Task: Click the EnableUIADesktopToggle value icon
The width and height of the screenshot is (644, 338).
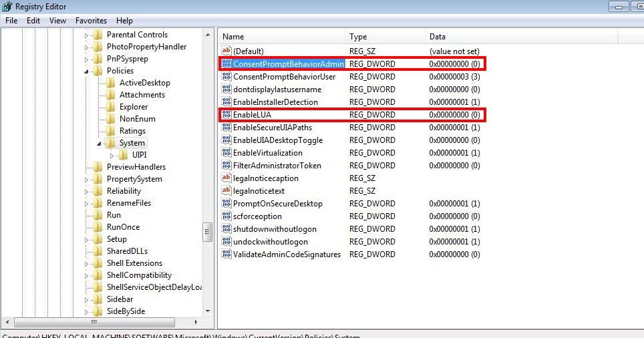Action: pyautogui.click(x=226, y=140)
